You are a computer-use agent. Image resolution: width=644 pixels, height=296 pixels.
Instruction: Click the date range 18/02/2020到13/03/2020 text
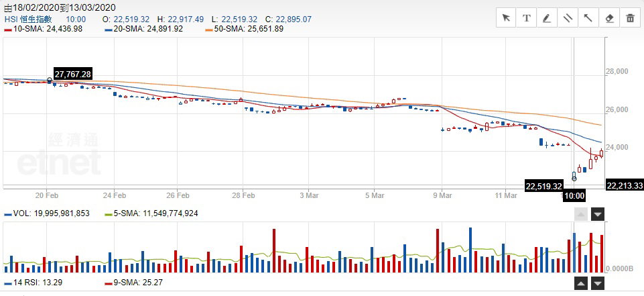(60, 7)
